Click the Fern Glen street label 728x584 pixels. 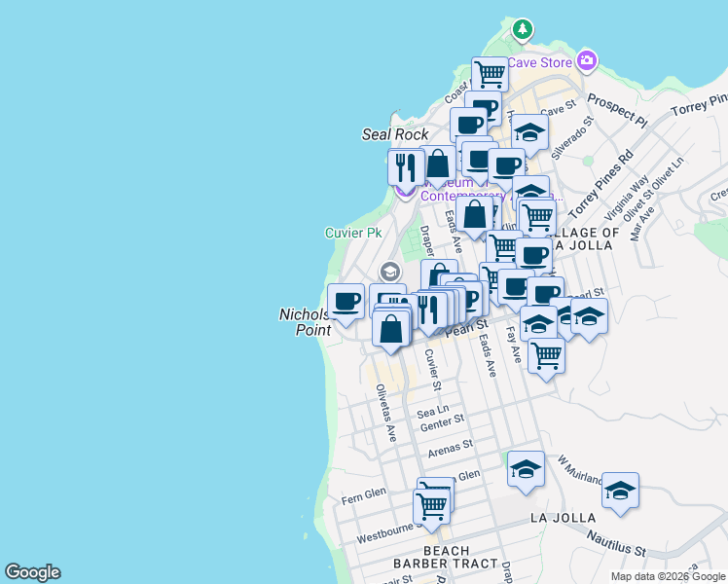pos(364,495)
